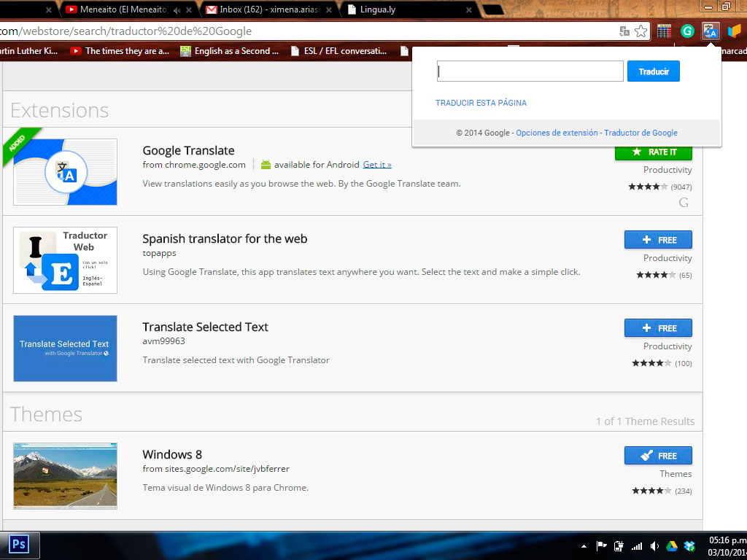Open 'English as a Second...' bookmark

pos(230,51)
